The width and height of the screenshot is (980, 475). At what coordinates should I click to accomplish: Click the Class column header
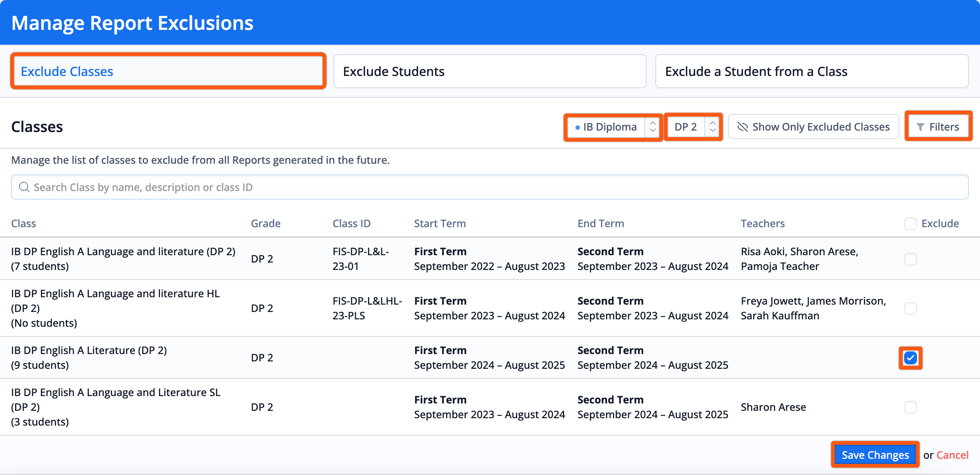[24, 223]
